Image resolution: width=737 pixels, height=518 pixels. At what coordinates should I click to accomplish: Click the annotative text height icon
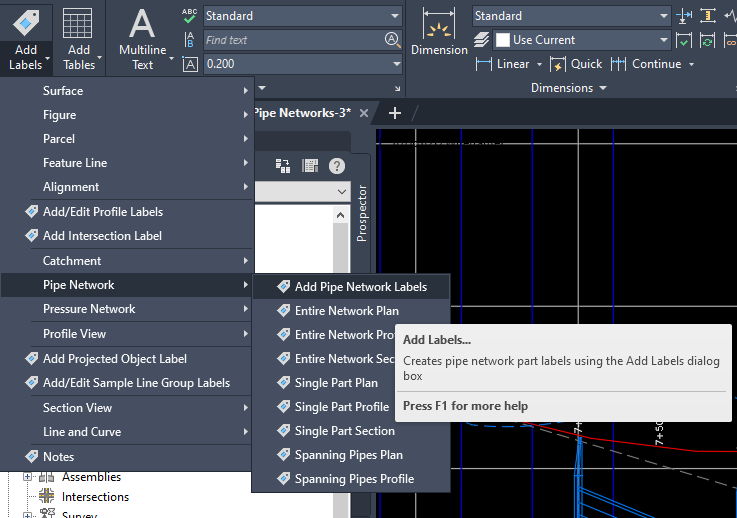(x=190, y=64)
